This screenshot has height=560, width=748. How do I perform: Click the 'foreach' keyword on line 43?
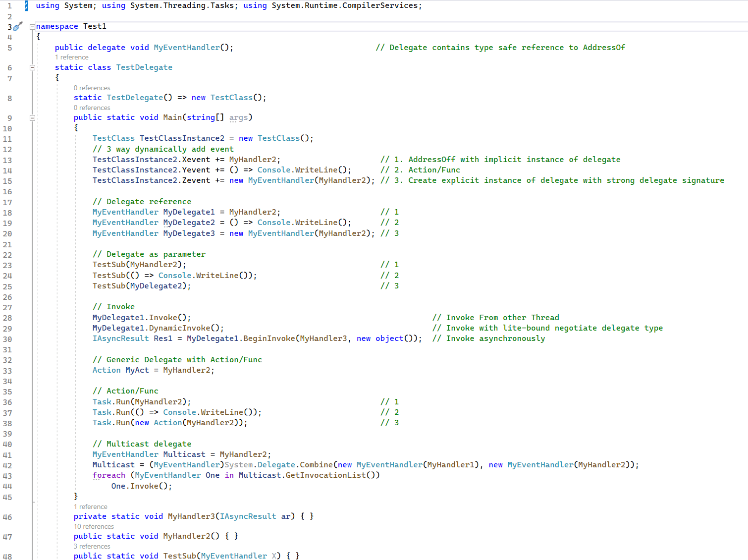[x=109, y=475]
